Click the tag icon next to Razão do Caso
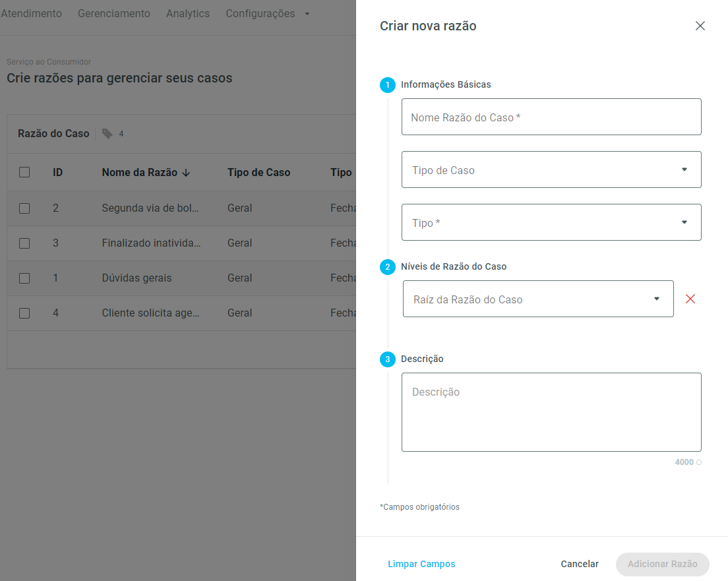The width and height of the screenshot is (728, 581). (x=107, y=134)
